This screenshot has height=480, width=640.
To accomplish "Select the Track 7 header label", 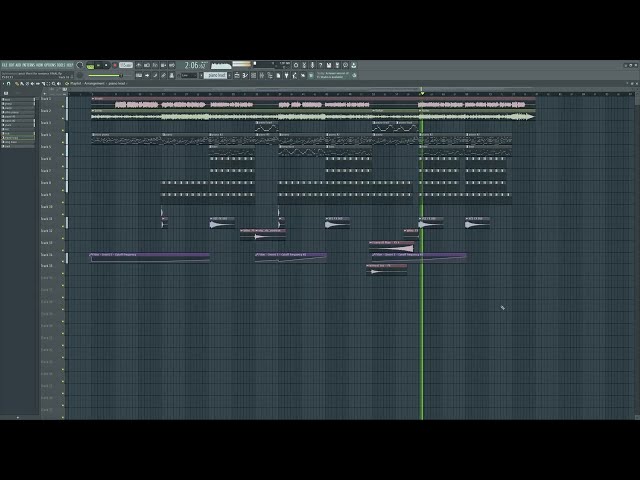I will point(46,171).
